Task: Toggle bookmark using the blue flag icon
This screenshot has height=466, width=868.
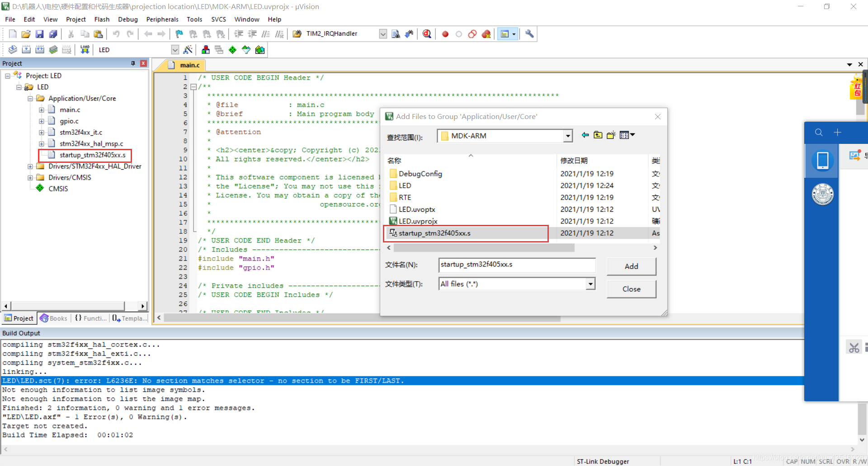Action: point(179,34)
